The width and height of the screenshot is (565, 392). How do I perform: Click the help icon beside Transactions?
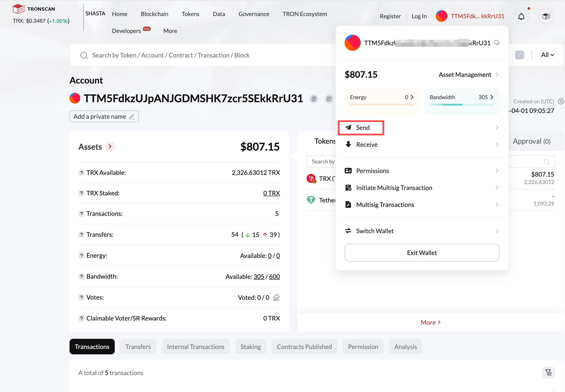point(82,214)
